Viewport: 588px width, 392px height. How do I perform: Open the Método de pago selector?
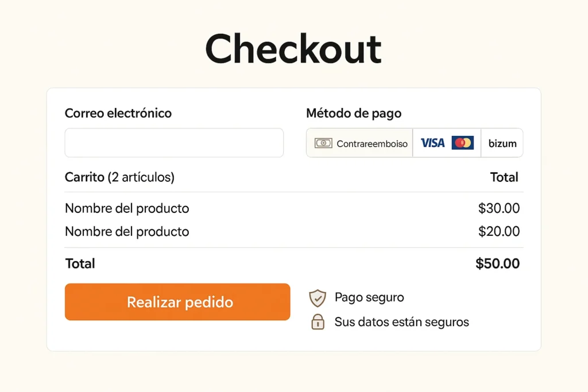[354, 113]
